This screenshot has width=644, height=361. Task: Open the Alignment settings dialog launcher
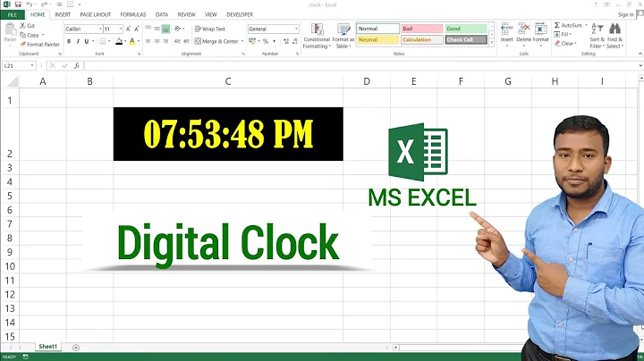[242, 54]
